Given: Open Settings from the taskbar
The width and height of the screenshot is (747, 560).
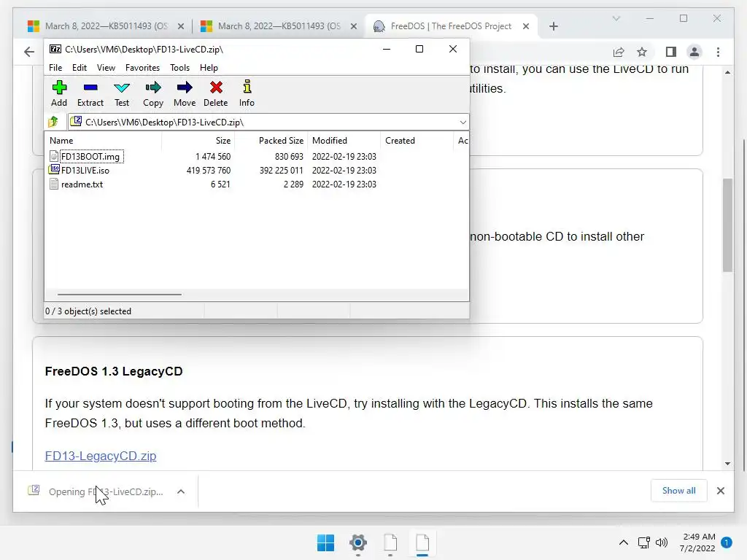Looking at the screenshot, I should coord(358,542).
